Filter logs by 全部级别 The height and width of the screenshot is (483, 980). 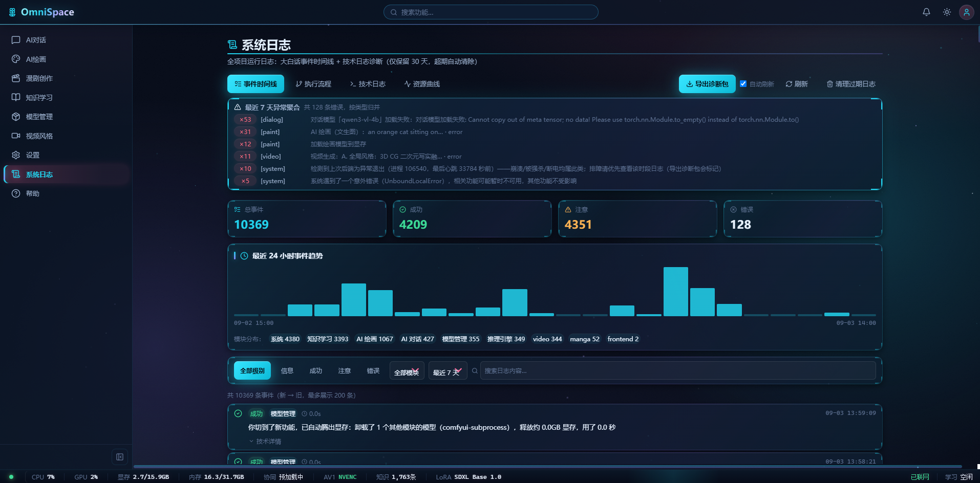252,370
